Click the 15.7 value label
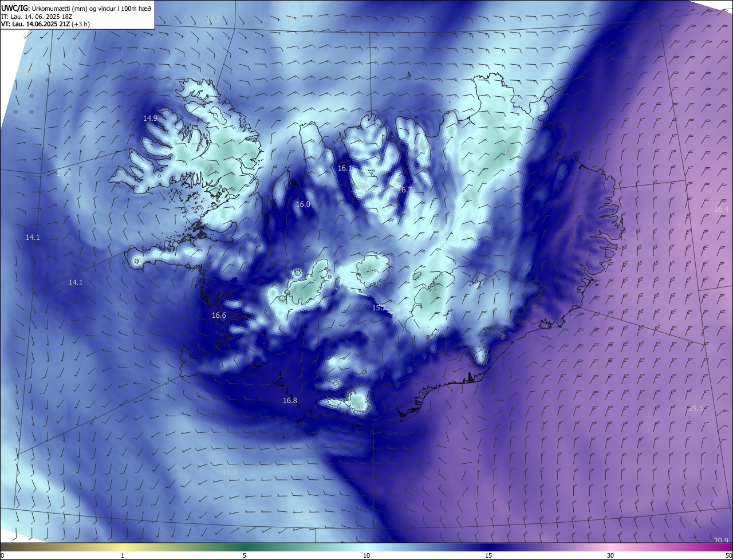The width and height of the screenshot is (733, 560). 379,308
